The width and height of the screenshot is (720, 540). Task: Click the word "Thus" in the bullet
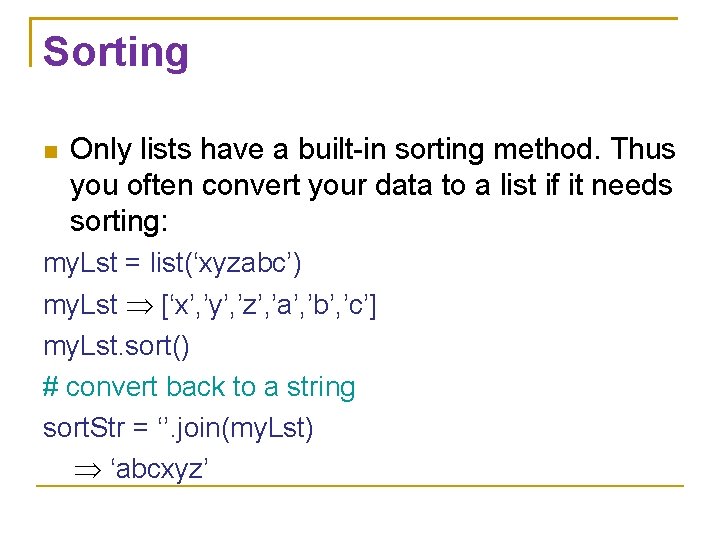pos(641,150)
